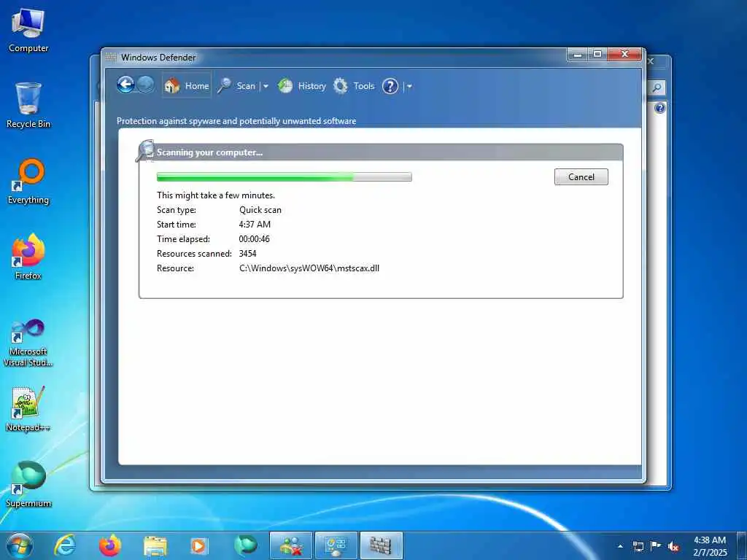Open Action Center flag icon
This screenshot has width=747, height=560.
click(656, 546)
